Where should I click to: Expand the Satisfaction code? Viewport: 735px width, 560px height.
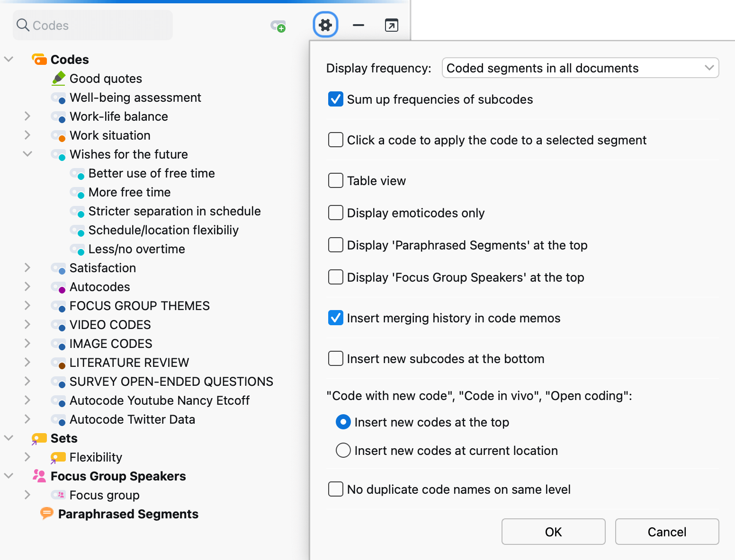(x=27, y=267)
